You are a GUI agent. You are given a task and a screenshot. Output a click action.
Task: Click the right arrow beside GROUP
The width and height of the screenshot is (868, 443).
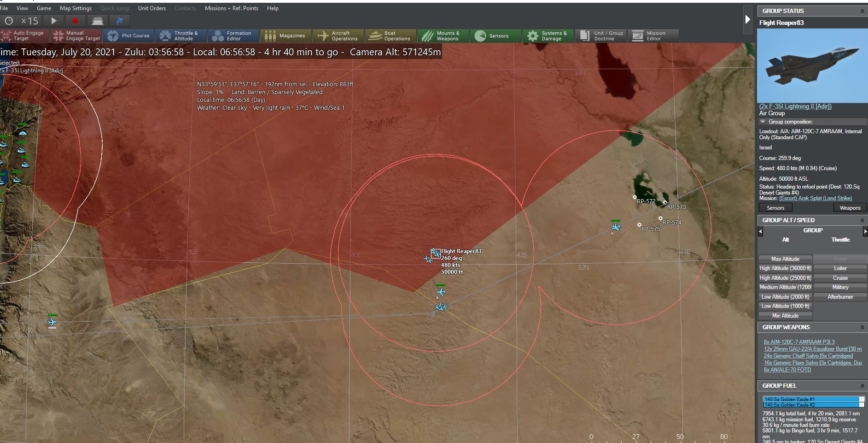[865, 231]
